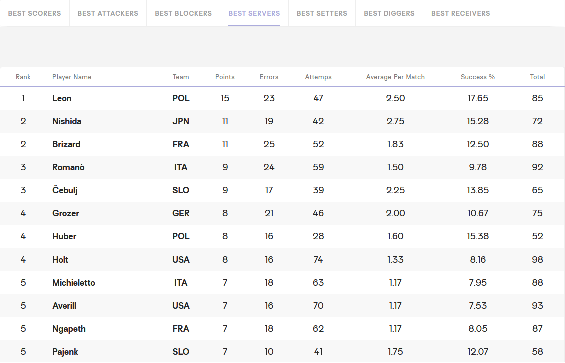This screenshot has height=363, width=565.
Task: Sort by Player Name column header
Action: [72, 77]
